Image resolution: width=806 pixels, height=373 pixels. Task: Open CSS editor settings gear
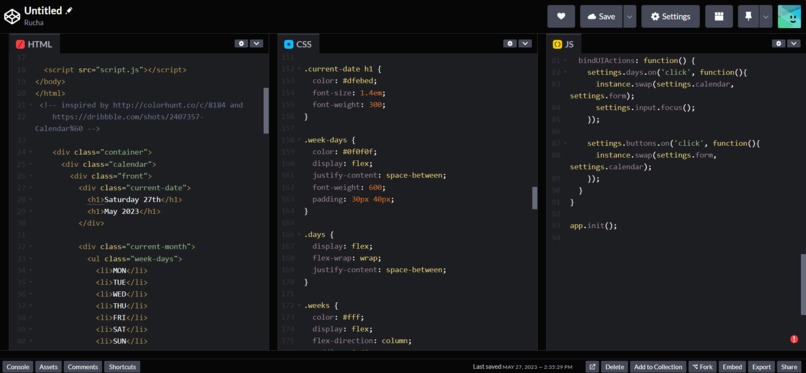click(509, 44)
